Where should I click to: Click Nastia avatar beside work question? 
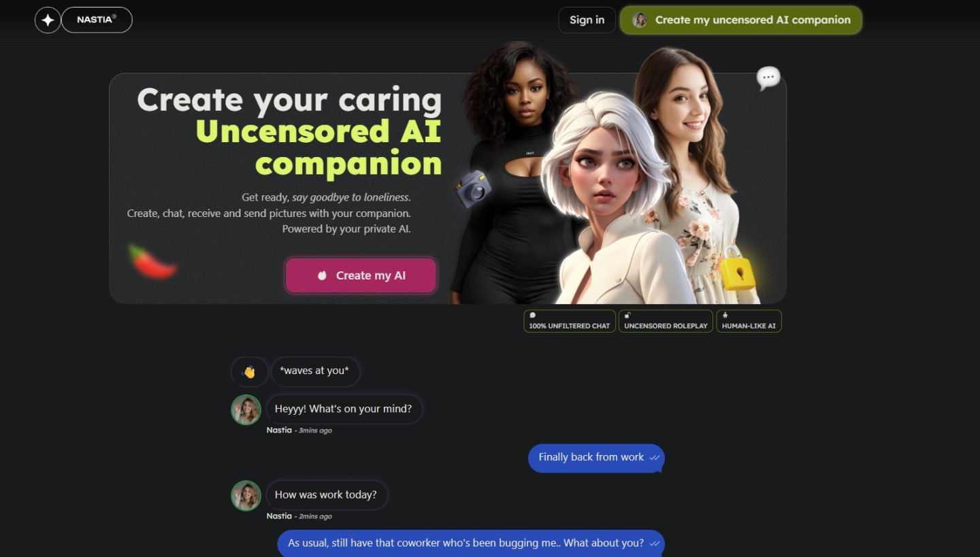pos(246,496)
